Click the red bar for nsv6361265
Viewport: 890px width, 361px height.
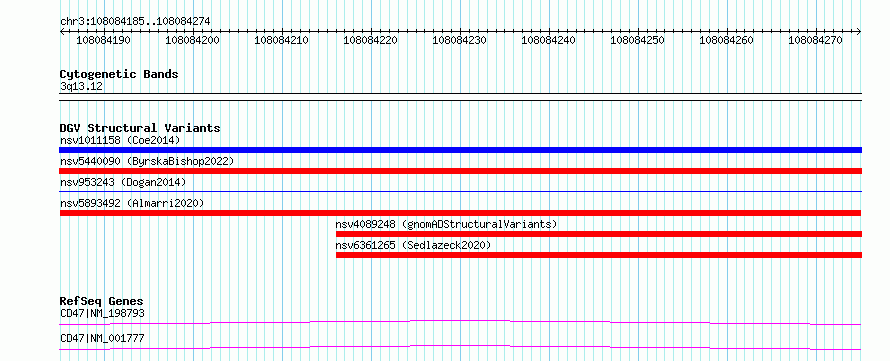[599, 255]
